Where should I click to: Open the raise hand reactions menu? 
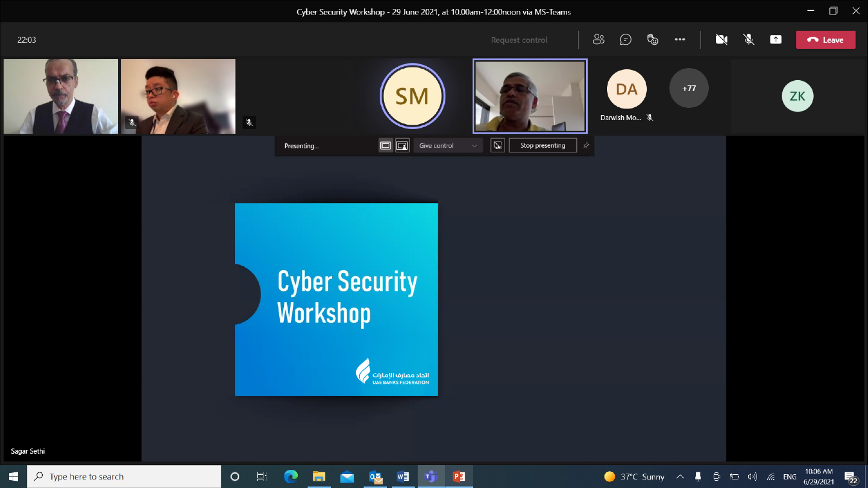coord(653,40)
